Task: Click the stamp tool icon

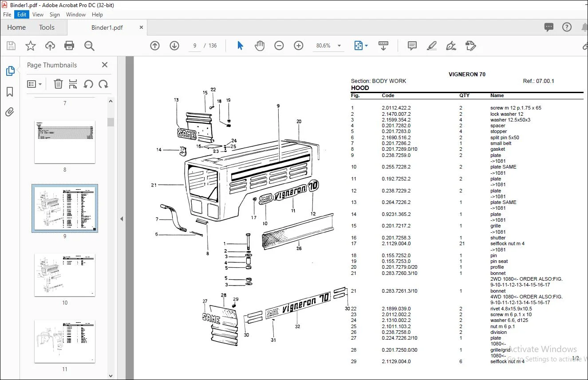Action: pos(471,46)
